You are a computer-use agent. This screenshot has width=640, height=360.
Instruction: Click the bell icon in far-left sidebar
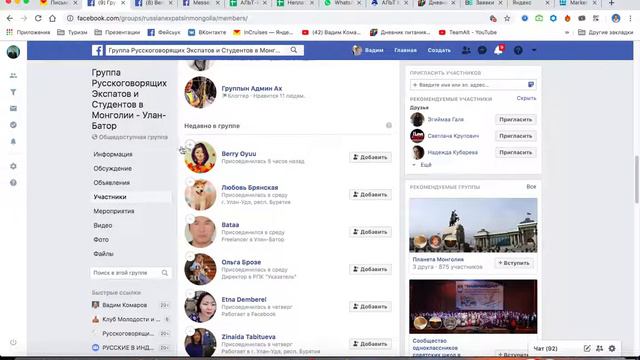(x=13, y=141)
